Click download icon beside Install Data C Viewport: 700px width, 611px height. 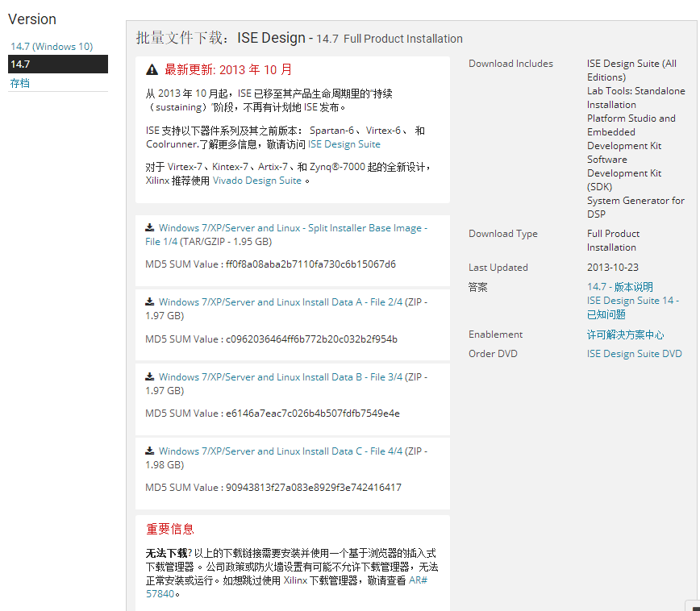pyautogui.click(x=149, y=451)
